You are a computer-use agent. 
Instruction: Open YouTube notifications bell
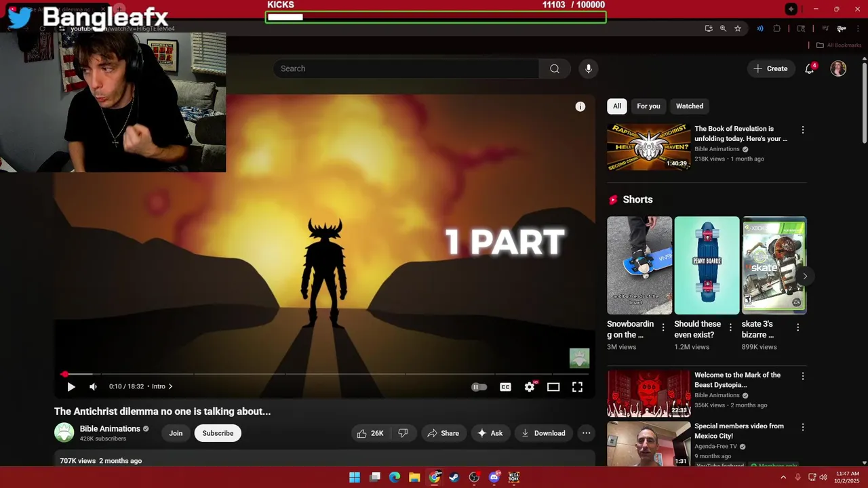pos(809,68)
